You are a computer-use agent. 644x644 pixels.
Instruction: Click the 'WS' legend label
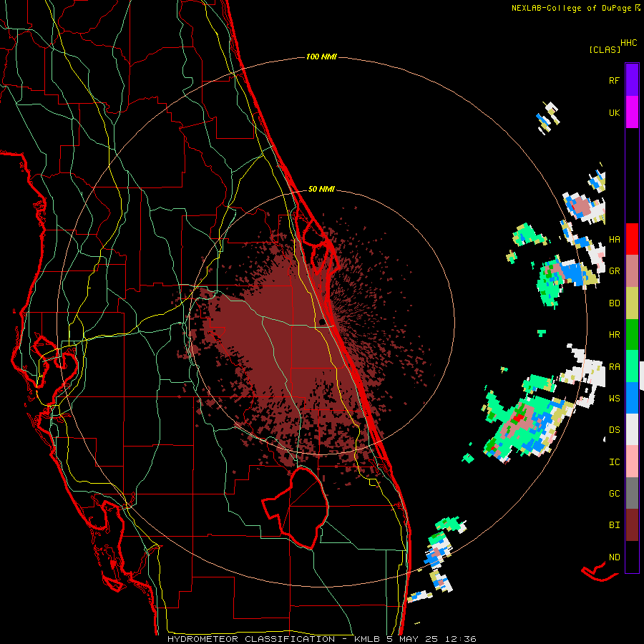pyautogui.click(x=614, y=399)
